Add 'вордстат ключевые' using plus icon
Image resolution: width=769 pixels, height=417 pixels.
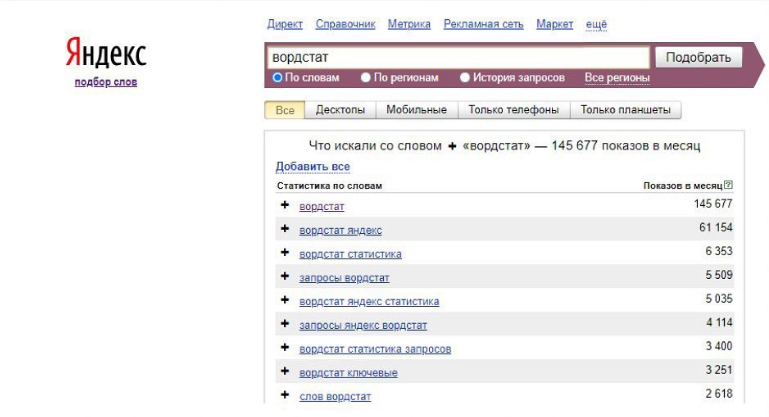(x=284, y=371)
